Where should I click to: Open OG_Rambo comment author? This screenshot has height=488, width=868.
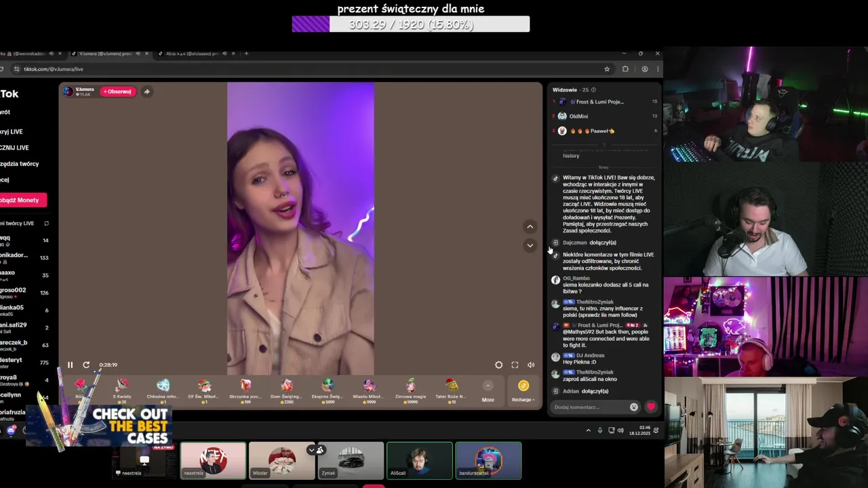pos(576,278)
